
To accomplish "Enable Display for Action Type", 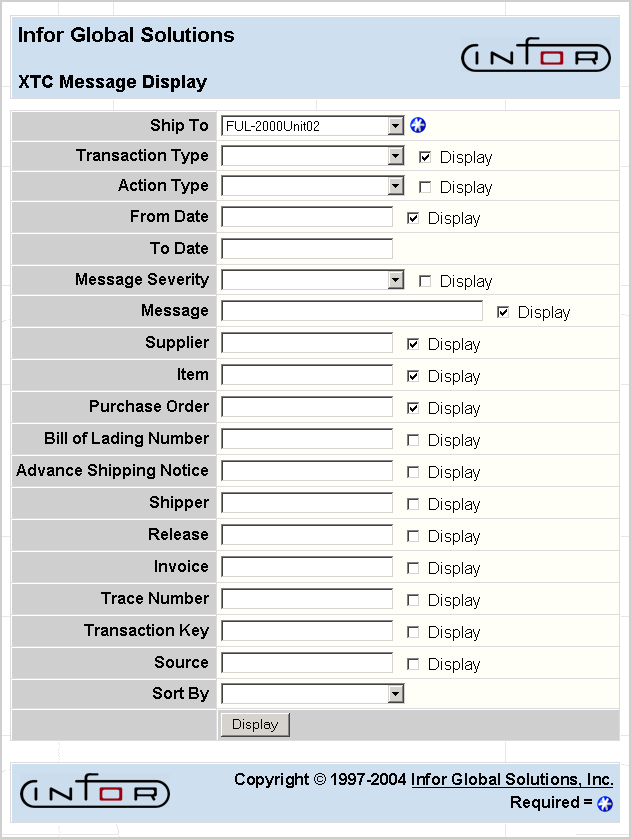I will pyautogui.click(x=426, y=187).
